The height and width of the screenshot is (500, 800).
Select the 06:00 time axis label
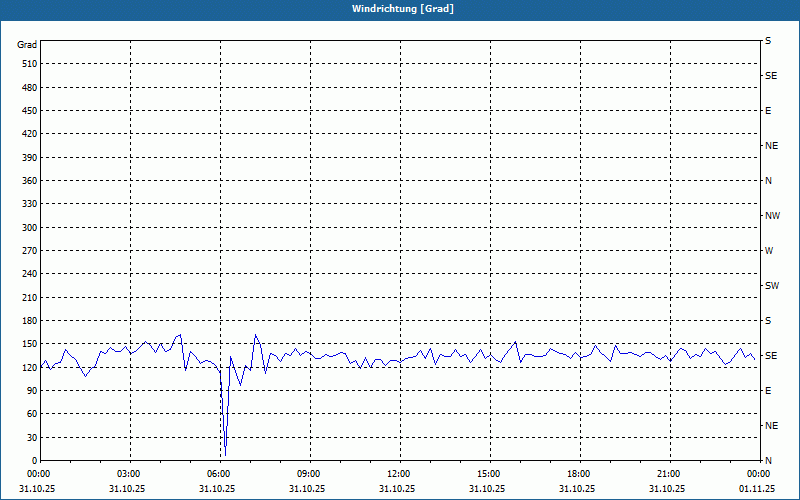tap(217, 474)
